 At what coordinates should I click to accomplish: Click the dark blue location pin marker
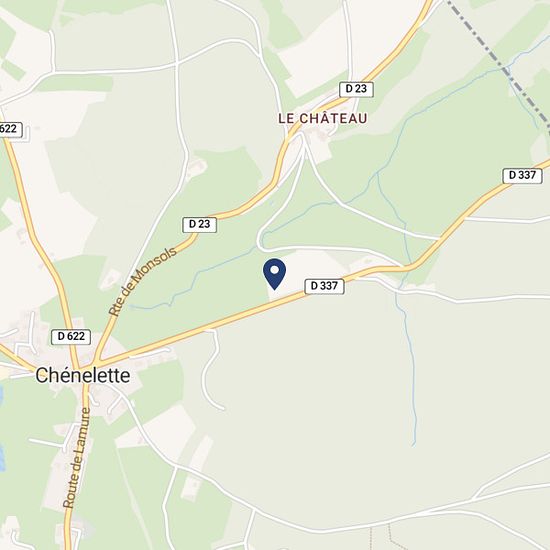274,274
